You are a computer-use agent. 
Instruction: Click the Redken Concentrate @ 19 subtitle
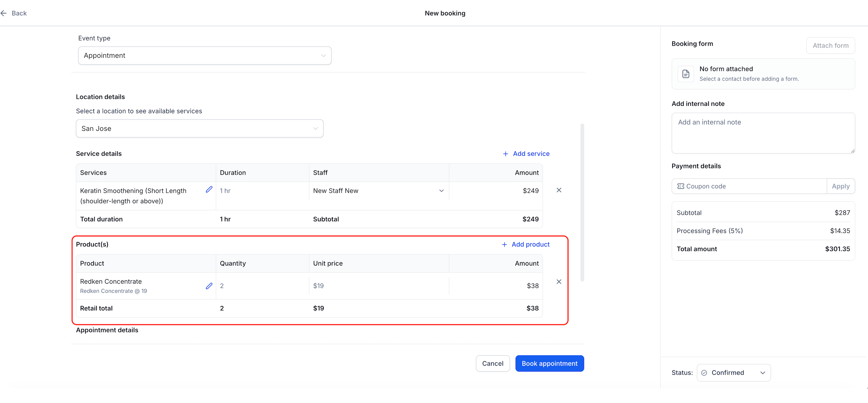pos(113,291)
